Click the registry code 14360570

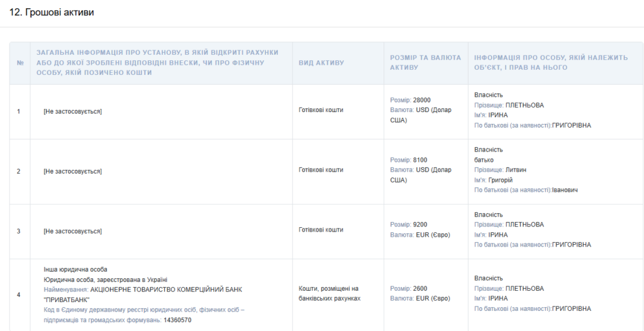pyautogui.click(x=177, y=320)
